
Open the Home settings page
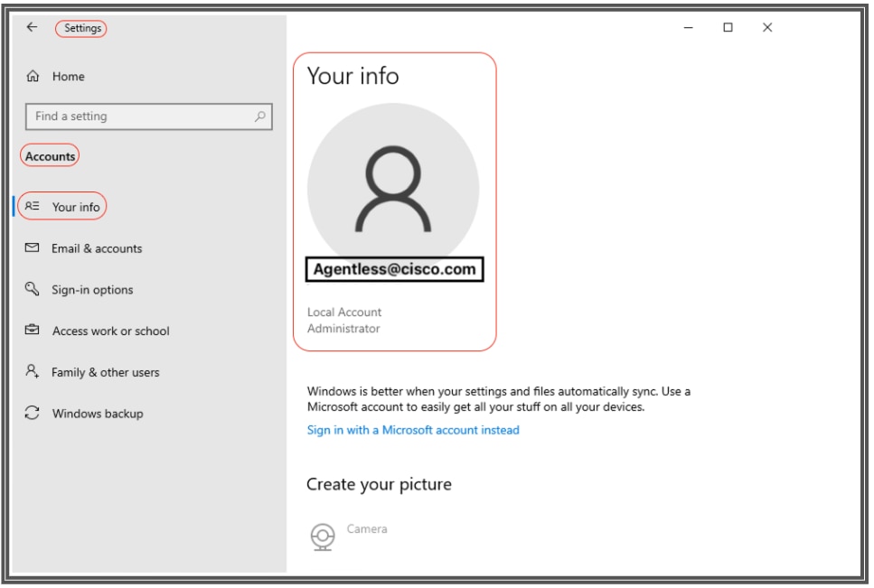tap(68, 76)
